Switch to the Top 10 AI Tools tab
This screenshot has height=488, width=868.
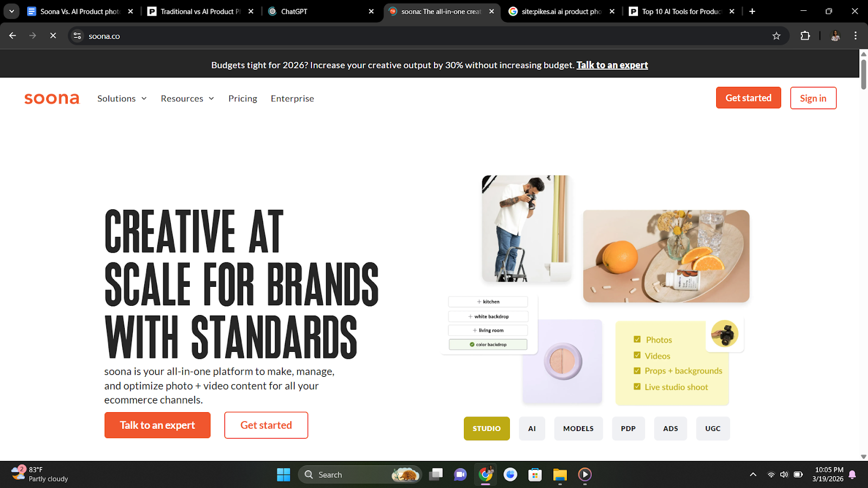coord(682,11)
